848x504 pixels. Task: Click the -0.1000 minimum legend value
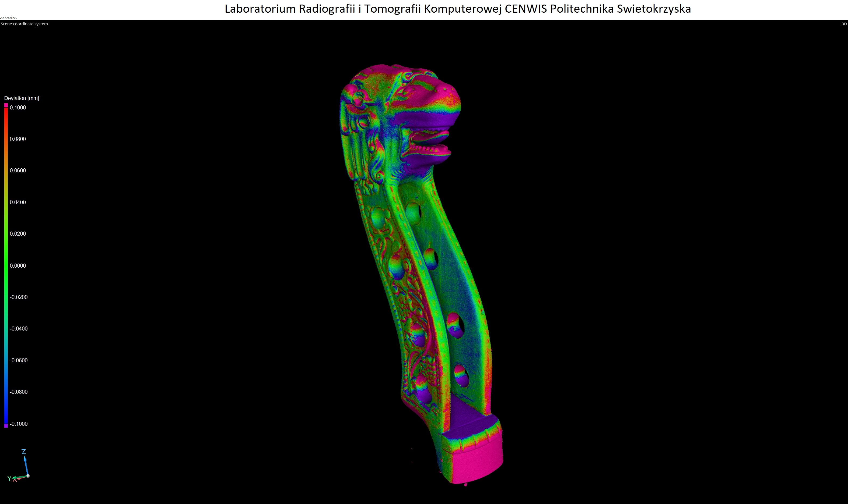click(x=19, y=424)
